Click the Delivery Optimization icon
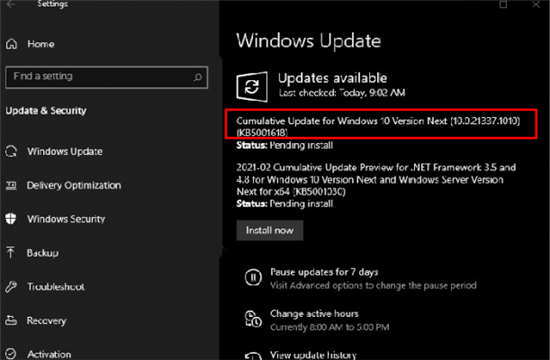The image size is (550, 360). (11, 185)
